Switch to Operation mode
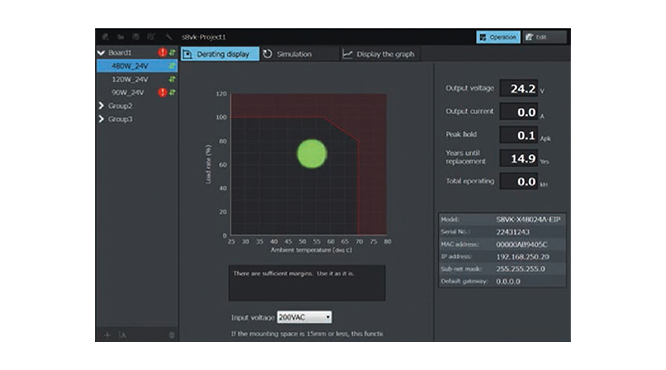Image resolution: width=666 pixels, height=370 pixels. coord(498,37)
